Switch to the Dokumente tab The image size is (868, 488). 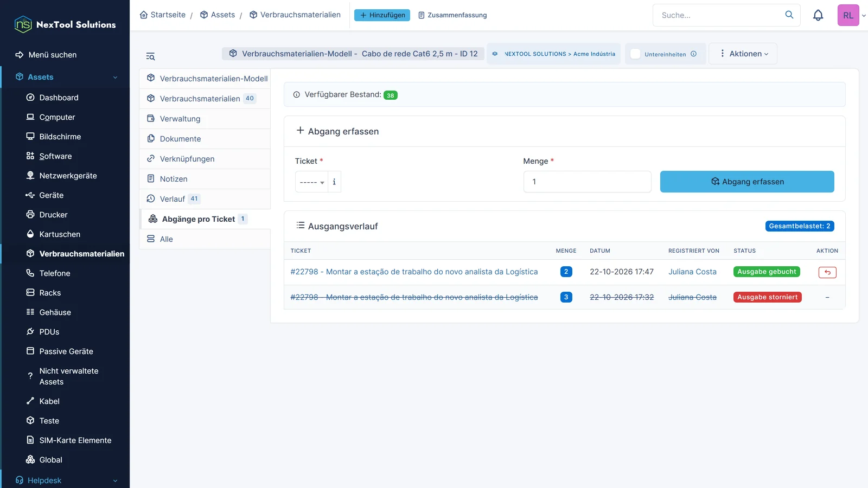point(205,139)
